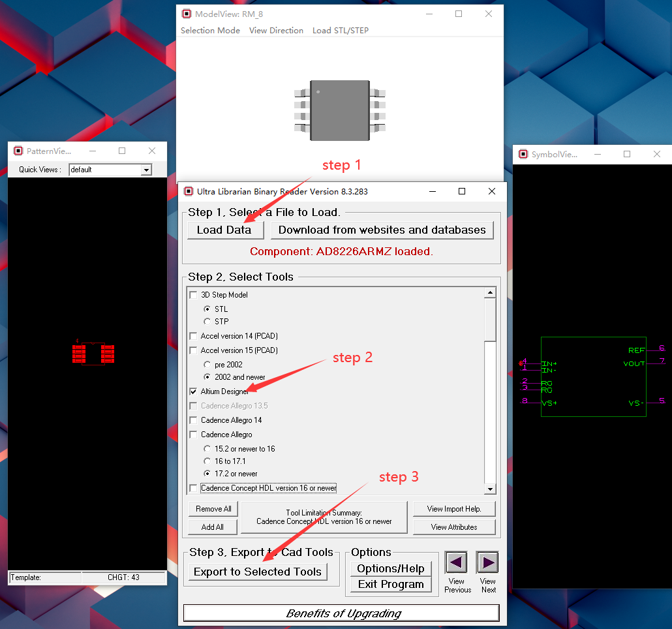Click the Exit Program button
The height and width of the screenshot is (629, 672).
391,585
